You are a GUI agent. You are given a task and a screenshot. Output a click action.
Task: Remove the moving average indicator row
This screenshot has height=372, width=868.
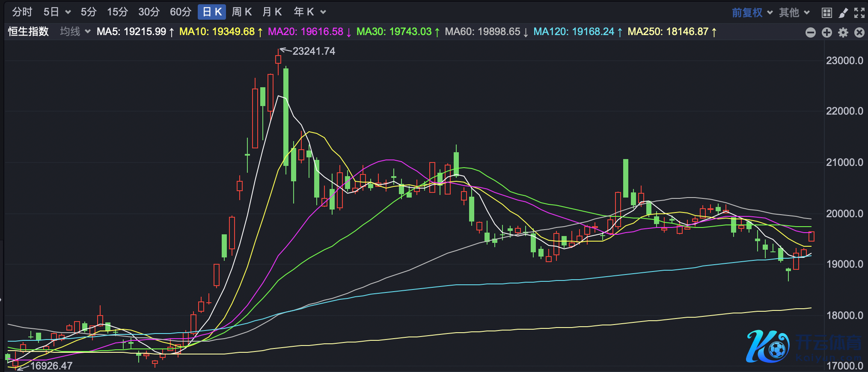(x=859, y=32)
